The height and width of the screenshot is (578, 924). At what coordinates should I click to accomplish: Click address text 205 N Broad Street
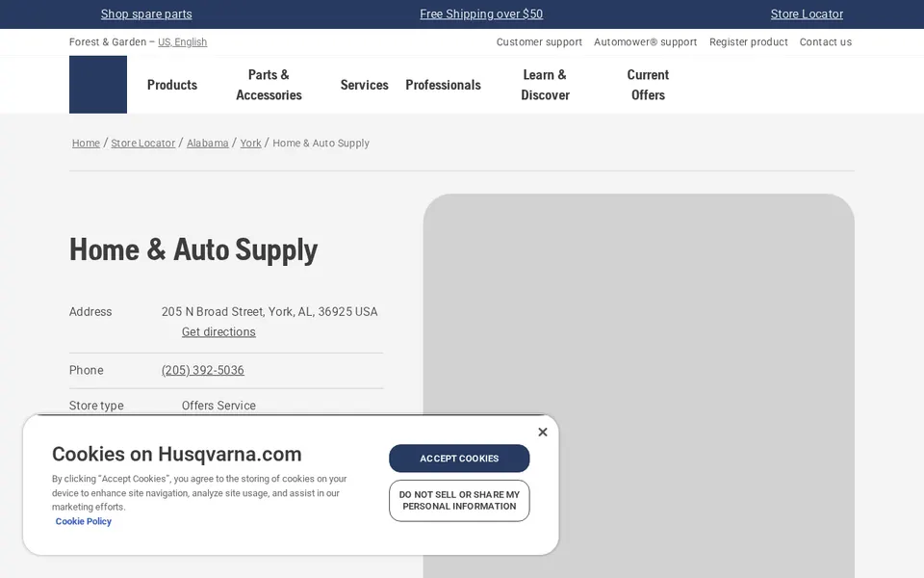pyautogui.click(x=214, y=311)
